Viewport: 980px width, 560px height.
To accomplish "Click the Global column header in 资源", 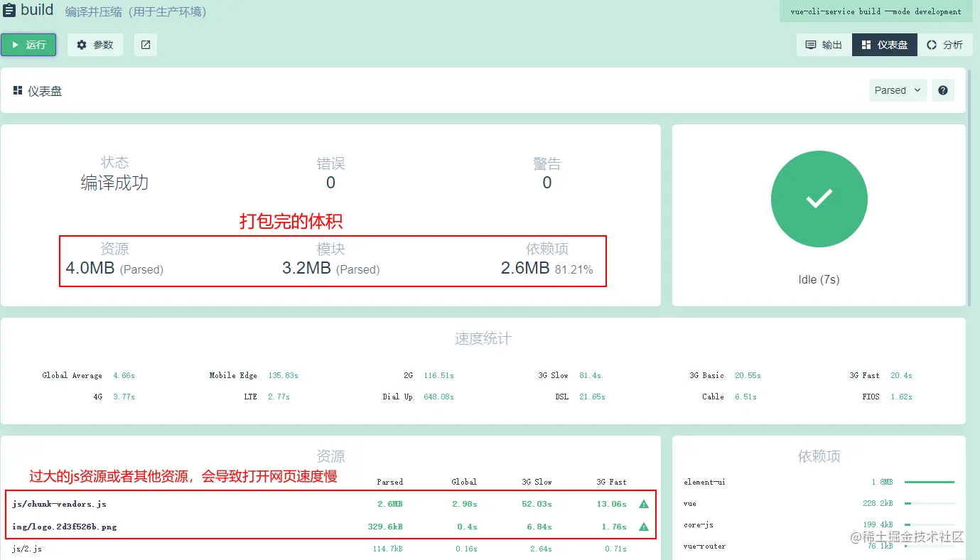I will click(x=464, y=482).
